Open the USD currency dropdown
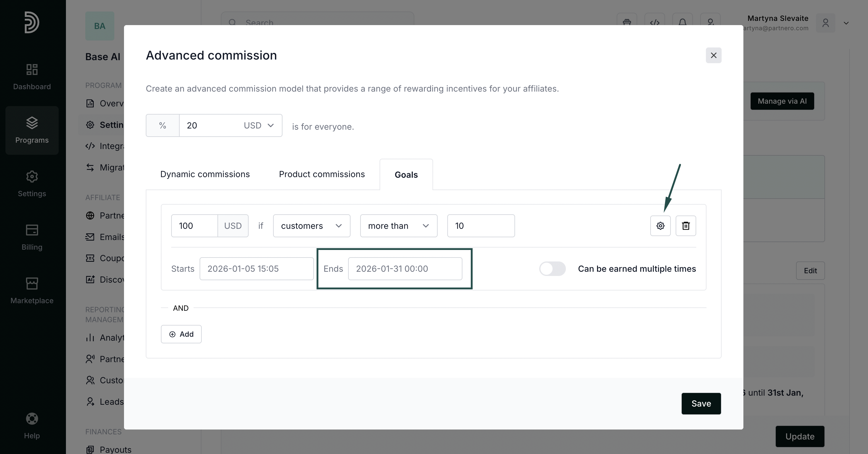 click(x=259, y=126)
